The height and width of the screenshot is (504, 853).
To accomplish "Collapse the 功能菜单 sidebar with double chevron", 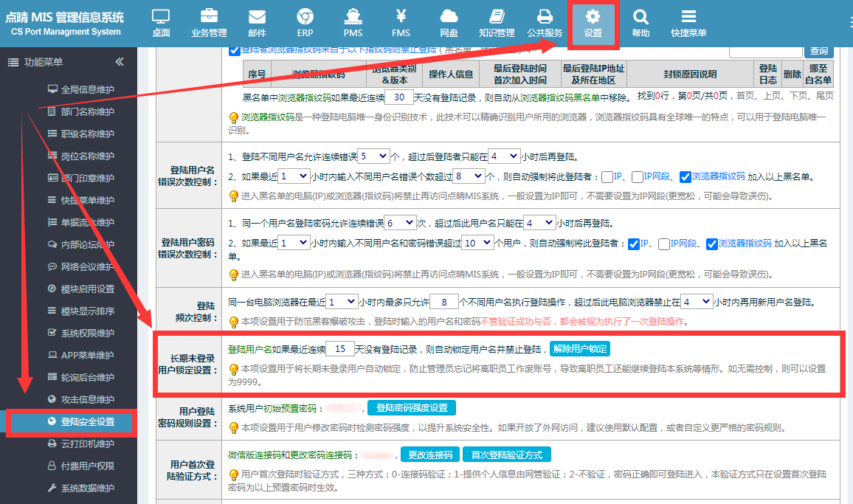I will pos(120,61).
